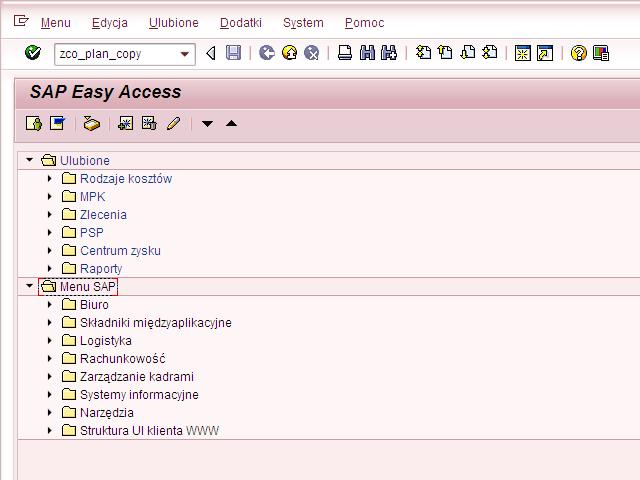This screenshot has width=640, height=480.
Task: Collapse the Menu SAP node
Action: click(29, 286)
